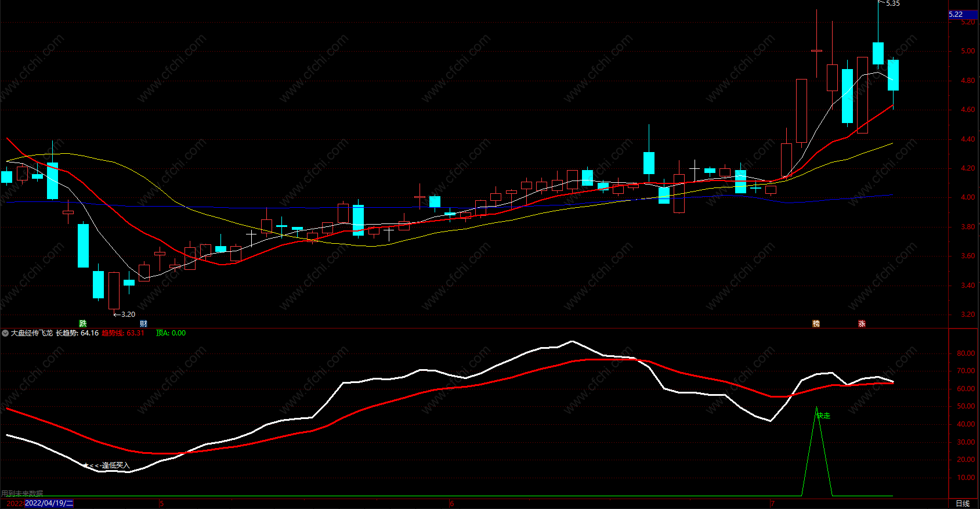Click the 3.20 low price annotation
The image size is (980, 509).
point(128,315)
